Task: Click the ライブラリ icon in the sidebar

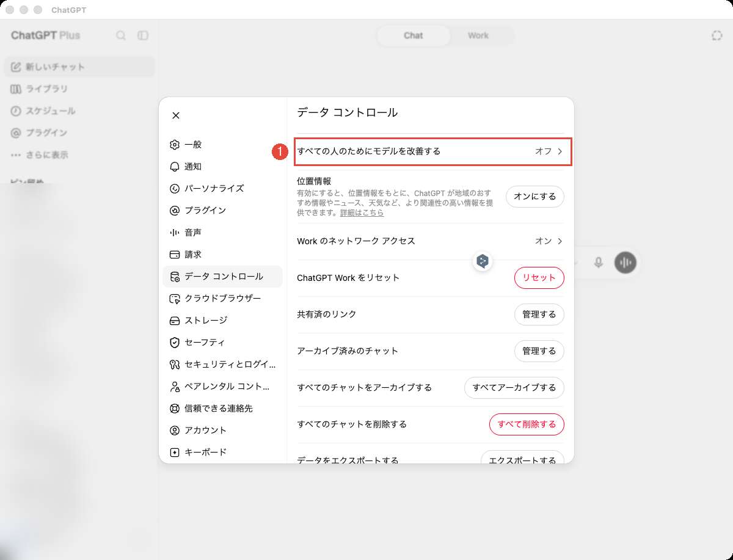Action: [x=16, y=89]
